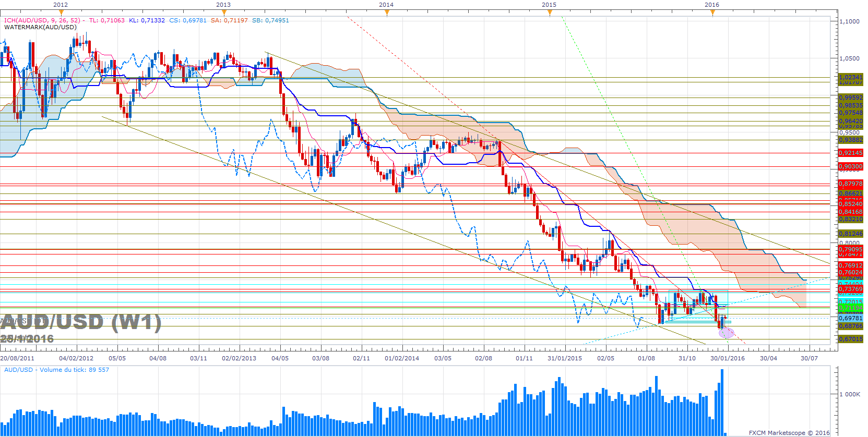This screenshot has width=868, height=437.
Task: Click the 01/11 date on time axis
Action: [x=525, y=358]
